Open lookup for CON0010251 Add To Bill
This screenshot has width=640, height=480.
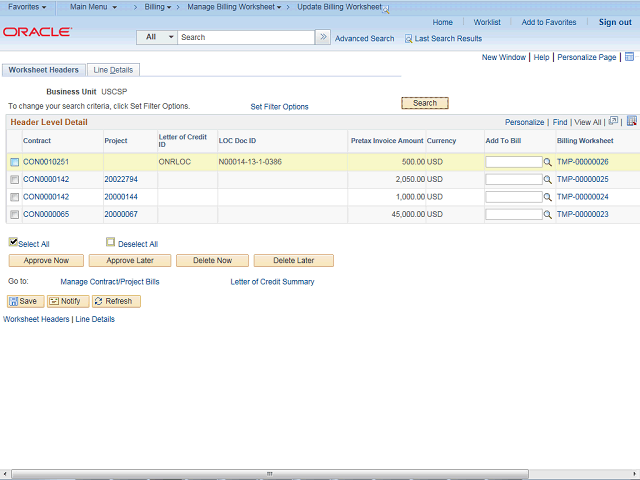click(547, 162)
